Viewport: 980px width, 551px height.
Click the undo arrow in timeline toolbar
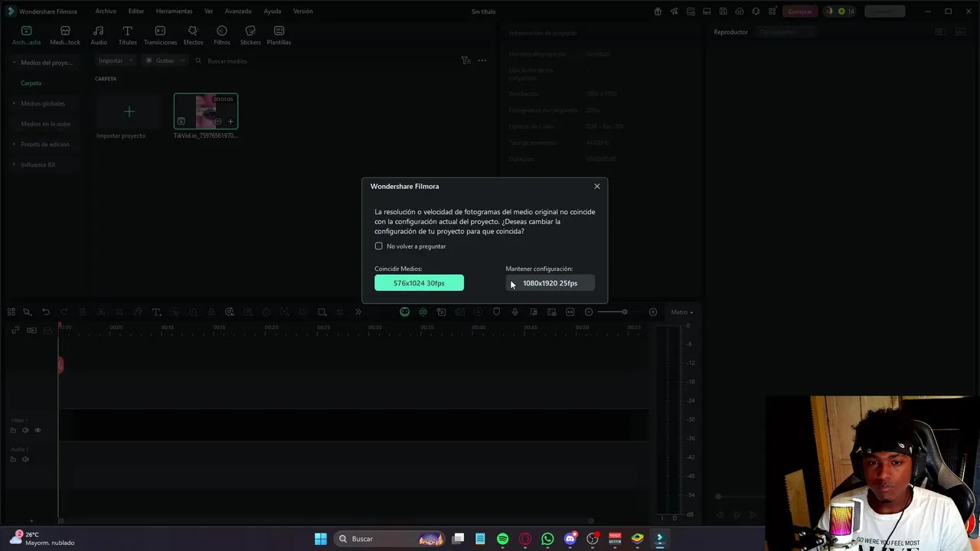click(46, 312)
